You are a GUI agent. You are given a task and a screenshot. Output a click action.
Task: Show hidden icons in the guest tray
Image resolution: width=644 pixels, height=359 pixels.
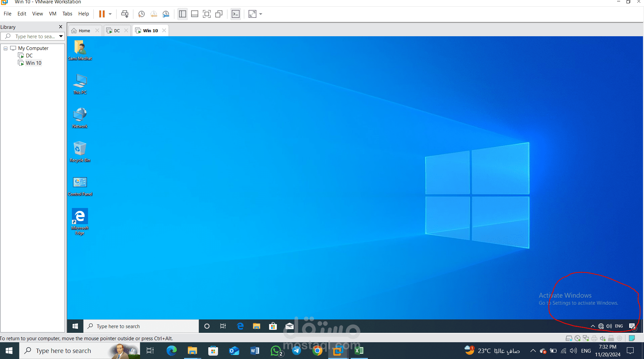click(593, 326)
